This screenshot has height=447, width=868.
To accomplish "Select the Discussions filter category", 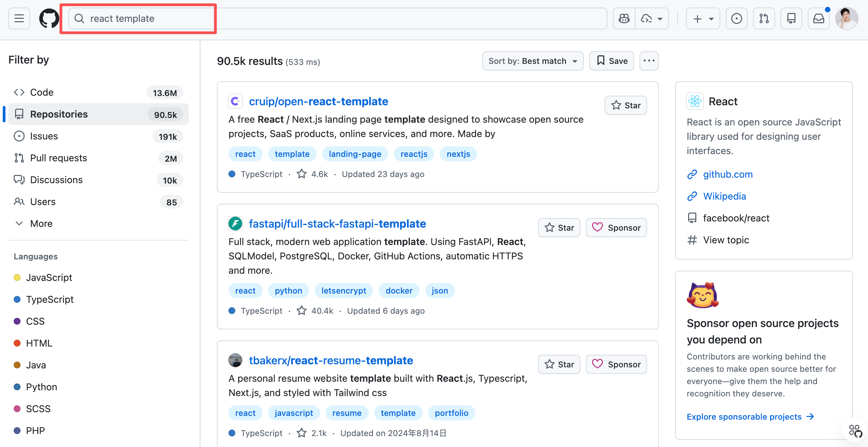I will (56, 180).
